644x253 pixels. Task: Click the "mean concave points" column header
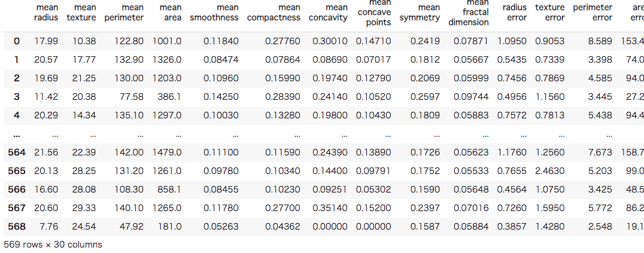pyautogui.click(x=373, y=13)
